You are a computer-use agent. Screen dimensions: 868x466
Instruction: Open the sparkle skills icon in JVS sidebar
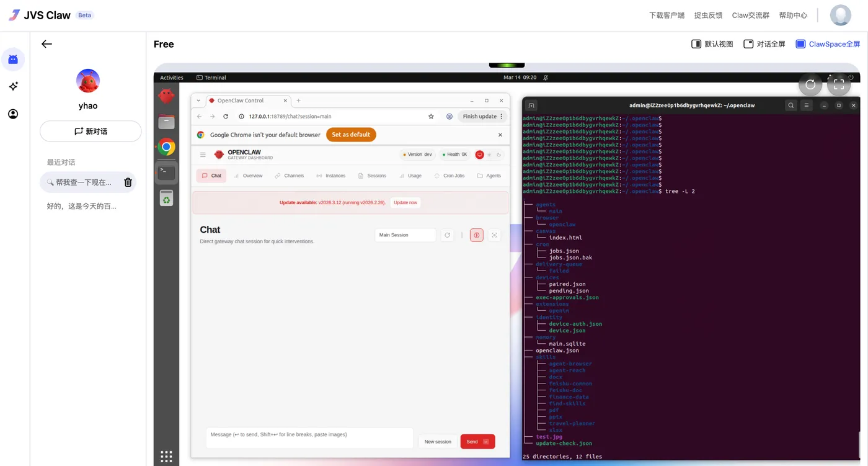[x=13, y=86]
